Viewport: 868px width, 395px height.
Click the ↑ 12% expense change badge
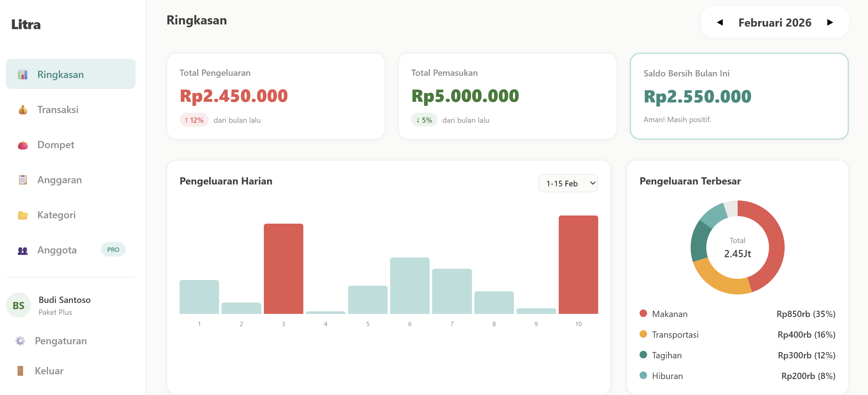click(194, 120)
